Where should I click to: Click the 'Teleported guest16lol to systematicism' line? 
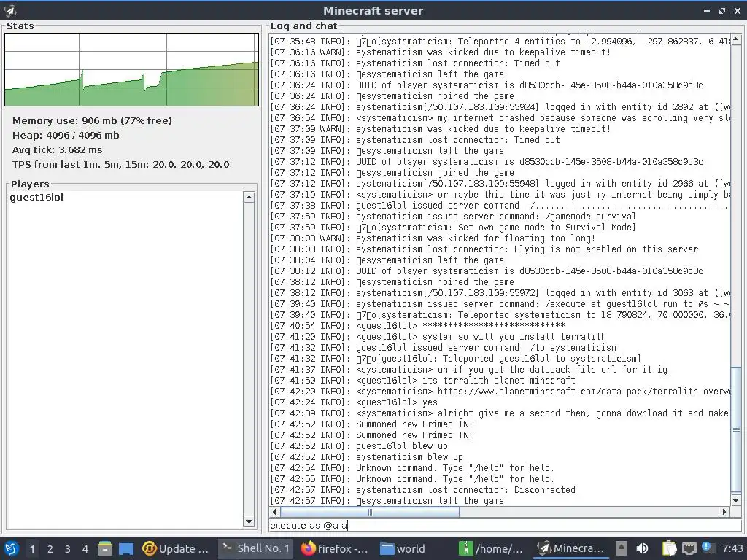tap(455, 359)
